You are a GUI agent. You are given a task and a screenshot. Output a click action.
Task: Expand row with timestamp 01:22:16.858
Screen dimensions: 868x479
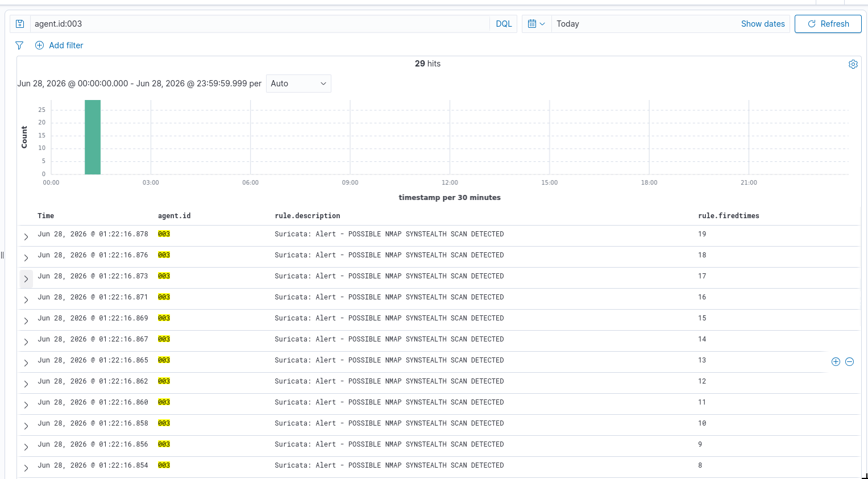point(26,426)
